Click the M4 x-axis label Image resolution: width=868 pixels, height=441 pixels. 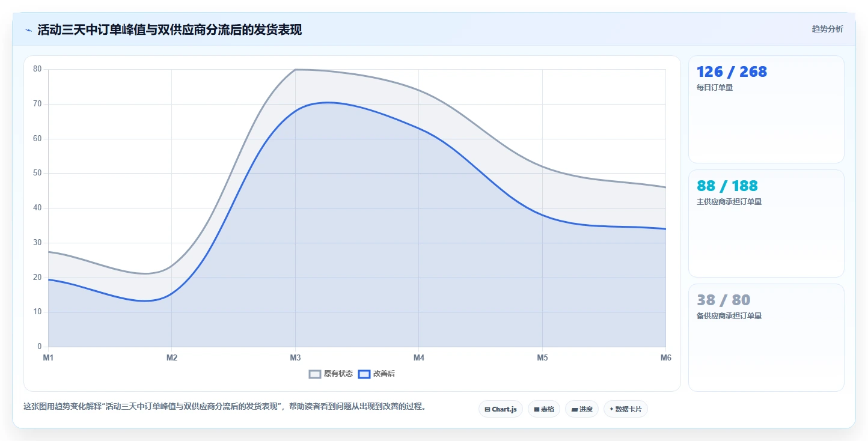point(419,358)
